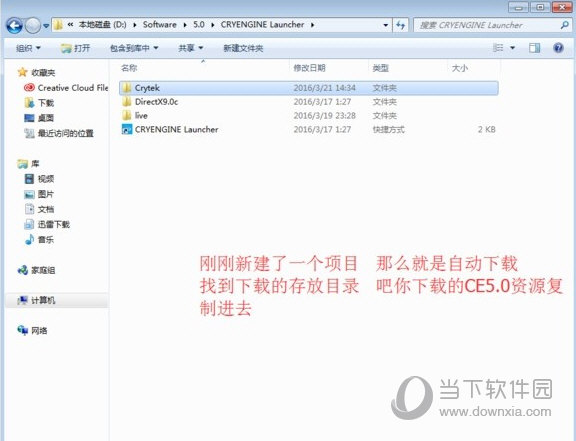The width and height of the screenshot is (576, 441).
Task: Click the 视频 film icon
Action: point(29,179)
